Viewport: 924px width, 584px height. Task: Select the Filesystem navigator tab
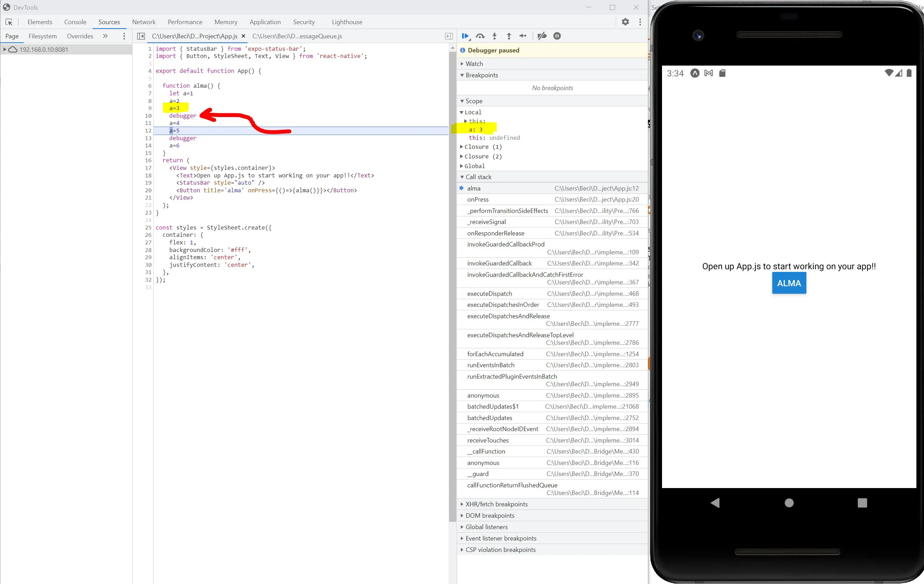coord(42,36)
